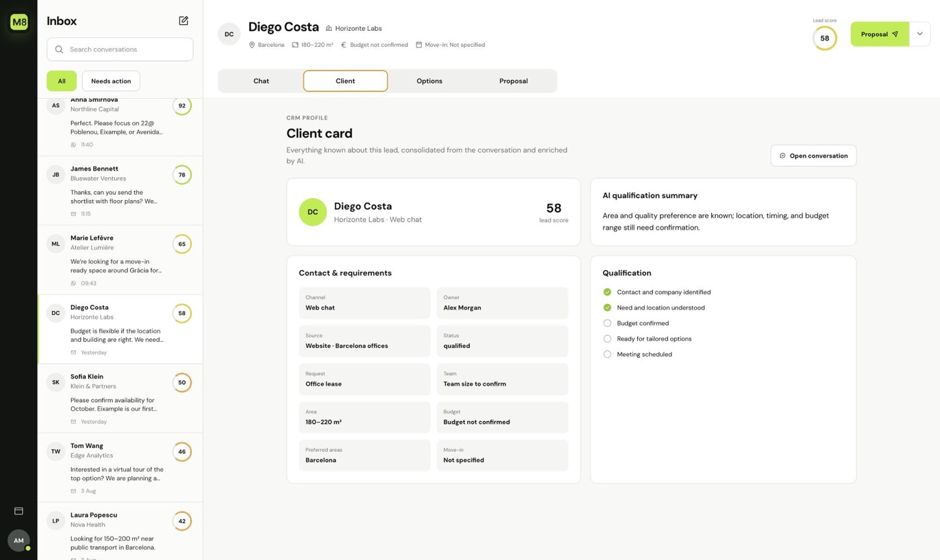Click the lead score 58 ring in the header
Image resolution: width=940 pixels, height=560 pixels.
pos(825,38)
